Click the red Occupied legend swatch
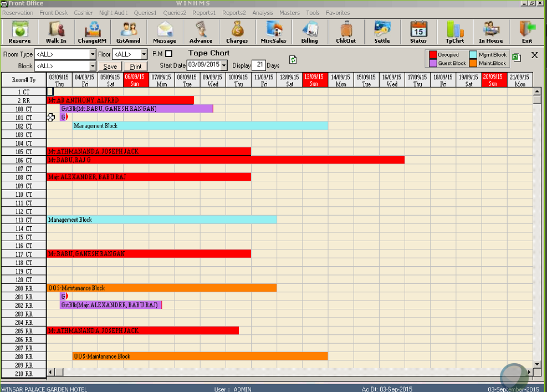This screenshot has height=392, width=547. (433, 55)
